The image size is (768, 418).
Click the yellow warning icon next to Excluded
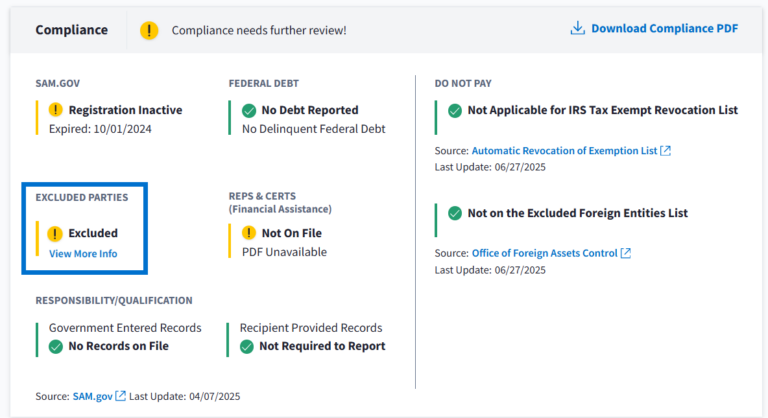(56, 233)
